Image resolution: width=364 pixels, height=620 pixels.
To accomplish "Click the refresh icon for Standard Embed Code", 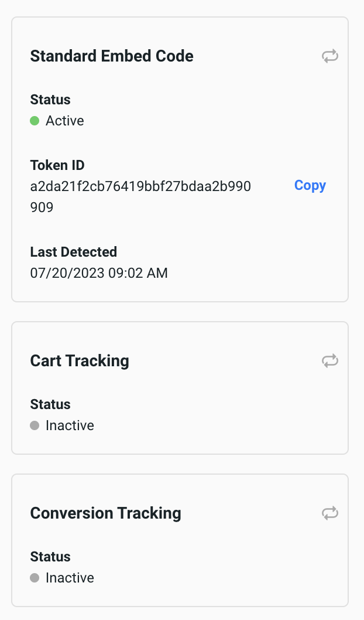I will point(330,56).
